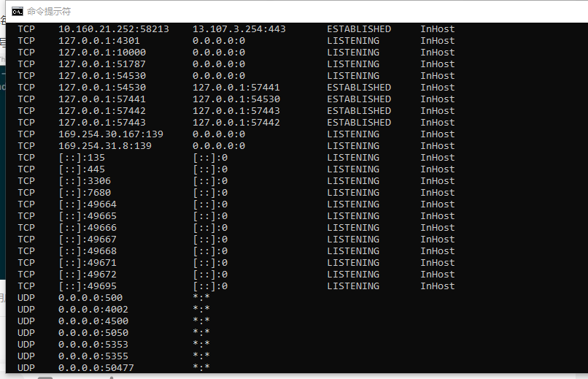Click IPv6 listener [::]:7680
This screenshot has height=379, width=588.
85,193
